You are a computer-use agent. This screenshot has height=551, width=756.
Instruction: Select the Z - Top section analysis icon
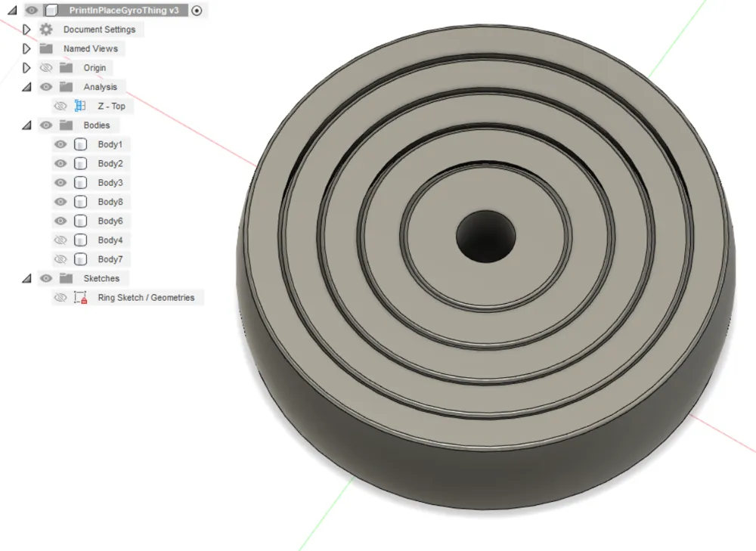(x=79, y=106)
